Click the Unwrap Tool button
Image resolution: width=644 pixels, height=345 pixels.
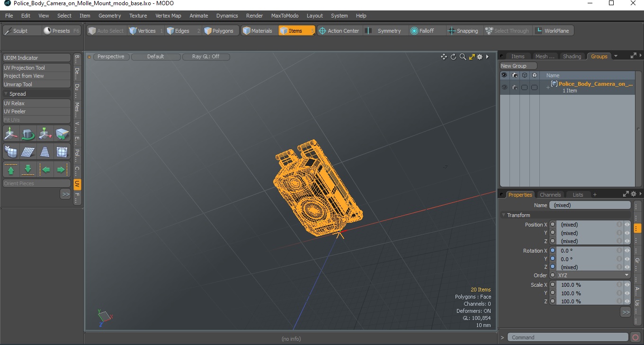point(37,84)
